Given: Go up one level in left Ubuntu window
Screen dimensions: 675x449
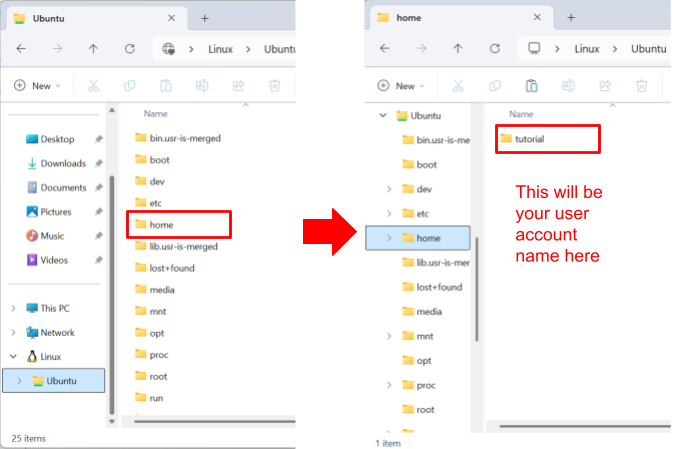Looking at the screenshot, I should (93, 49).
